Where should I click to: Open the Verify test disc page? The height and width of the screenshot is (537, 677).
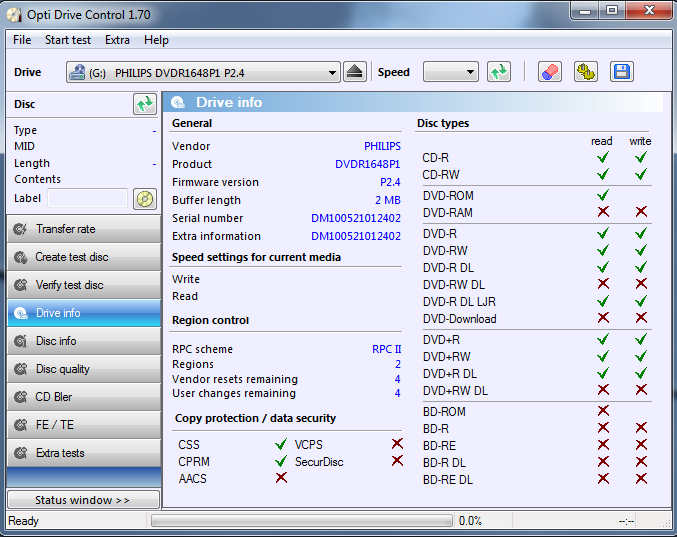84,285
